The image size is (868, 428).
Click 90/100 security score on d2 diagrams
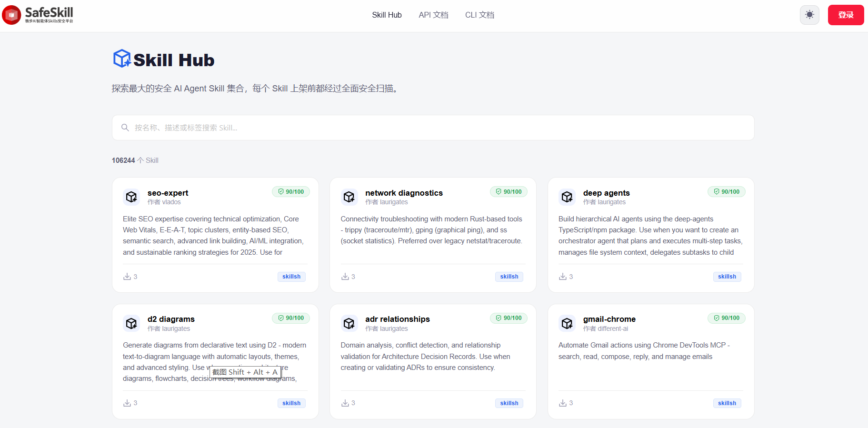pyautogui.click(x=291, y=318)
